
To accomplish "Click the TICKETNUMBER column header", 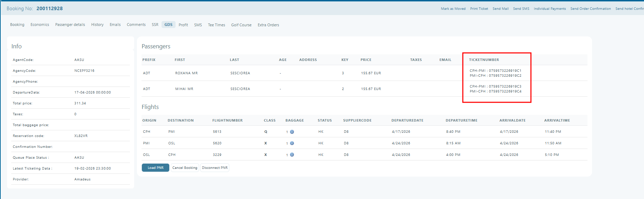I will [484, 60].
